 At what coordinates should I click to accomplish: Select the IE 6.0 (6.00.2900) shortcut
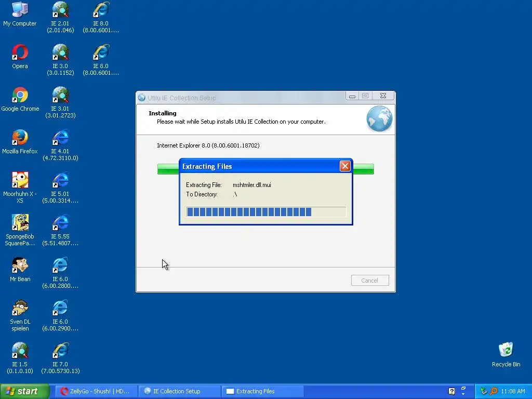tap(60, 315)
